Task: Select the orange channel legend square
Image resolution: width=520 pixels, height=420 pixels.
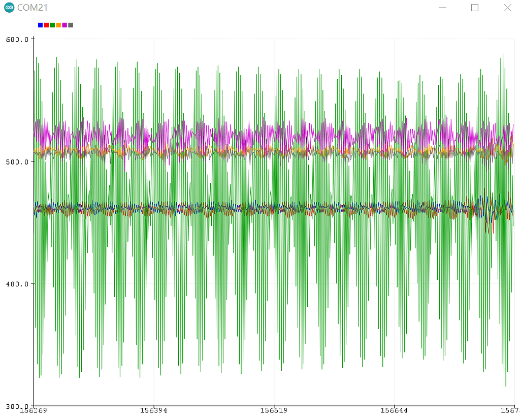Action: pyautogui.click(x=58, y=25)
